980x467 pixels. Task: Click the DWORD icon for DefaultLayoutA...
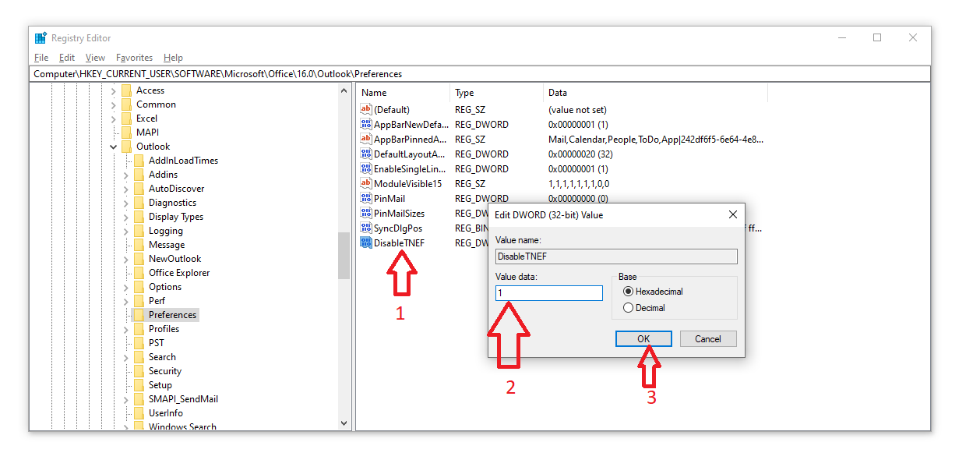pos(366,154)
